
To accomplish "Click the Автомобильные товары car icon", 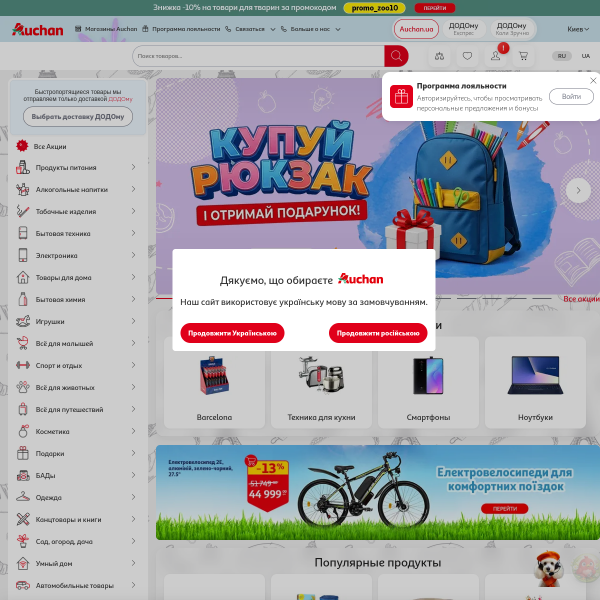I will point(23,585).
